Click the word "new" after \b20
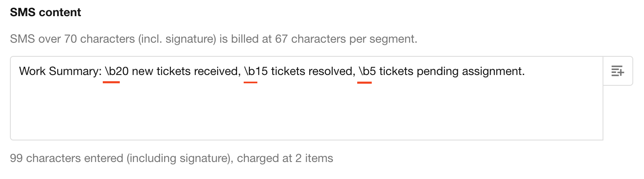 (x=143, y=72)
